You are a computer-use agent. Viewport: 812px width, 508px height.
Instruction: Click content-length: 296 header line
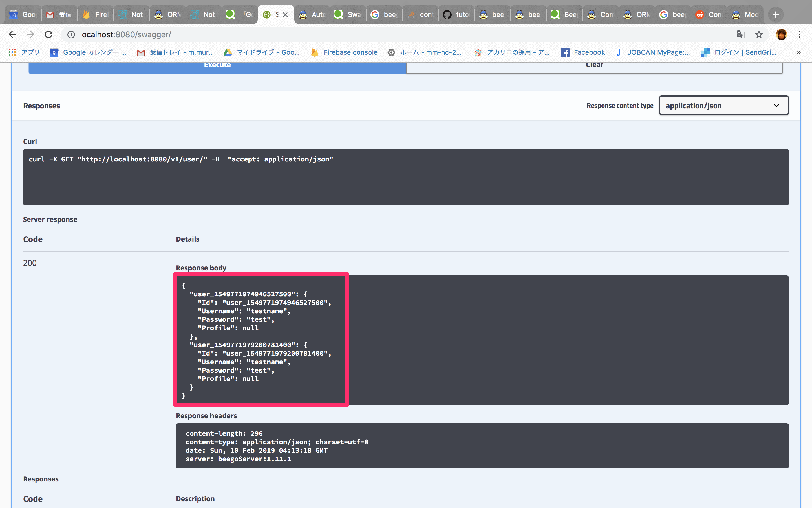(224, 433)
